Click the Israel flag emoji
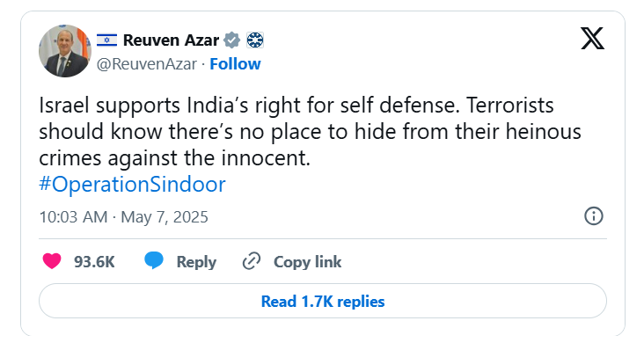 [x=106, y=40]
